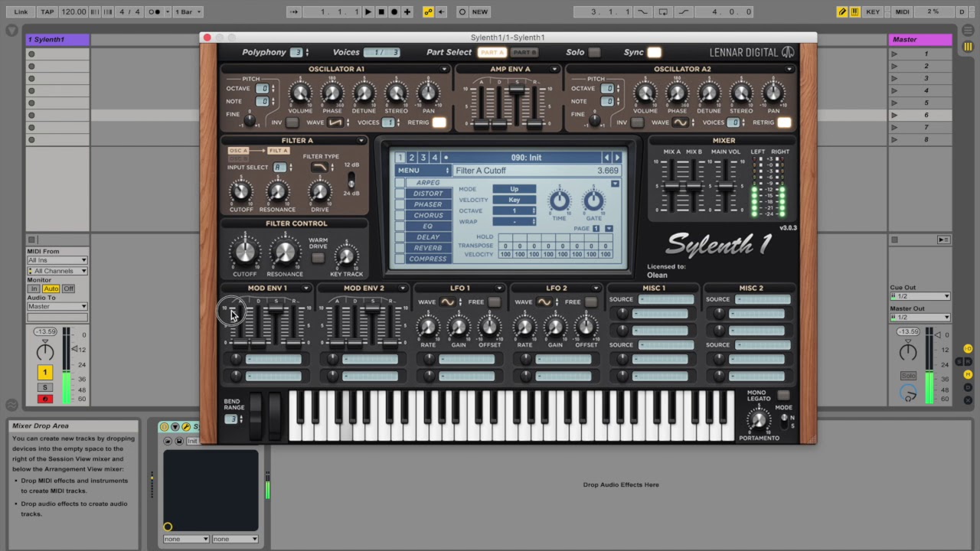Toggle the device activator on Sylenth1 device
The width and height of the screenshot is (980, 551).
click(x=164, y=426)
